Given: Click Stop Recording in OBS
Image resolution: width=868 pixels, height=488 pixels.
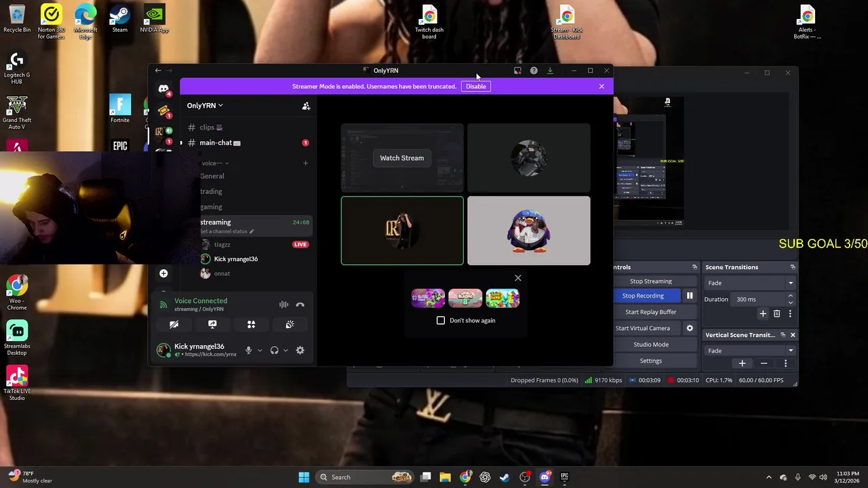Looking at the screenshot, I should click(x=643, y=296).
